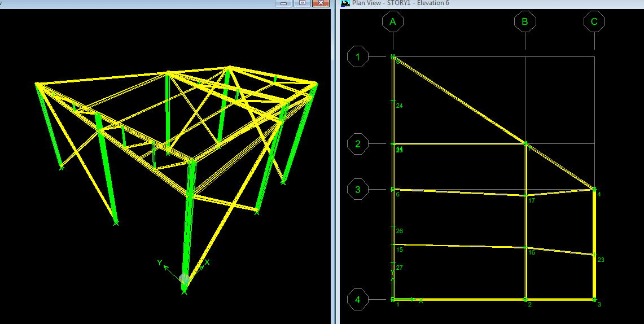The width and height of the screenshot is (644, 324).
Task: Click grid line bubble 3
Action: tap(358, 189)
